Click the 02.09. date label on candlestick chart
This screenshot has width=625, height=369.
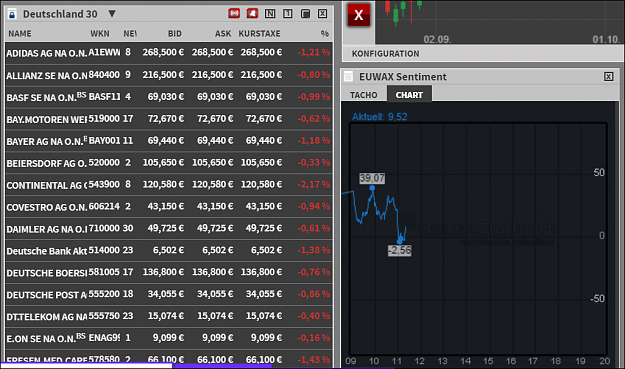click(x=437, y=39)
